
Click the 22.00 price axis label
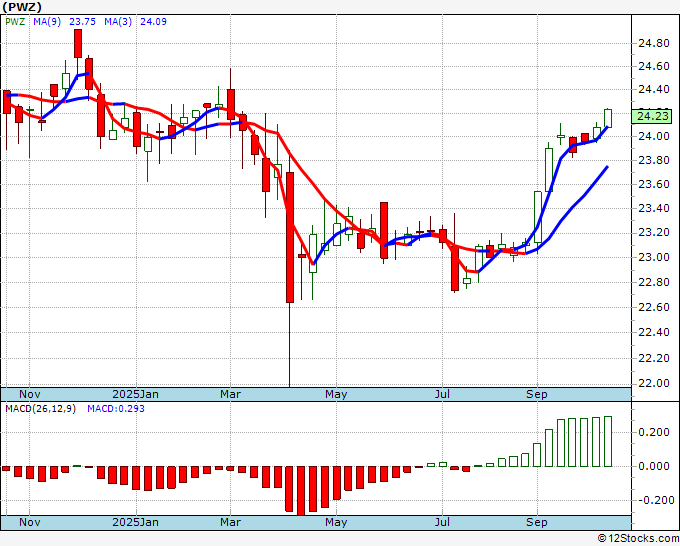pyautogui.click(x=654, y=383)
